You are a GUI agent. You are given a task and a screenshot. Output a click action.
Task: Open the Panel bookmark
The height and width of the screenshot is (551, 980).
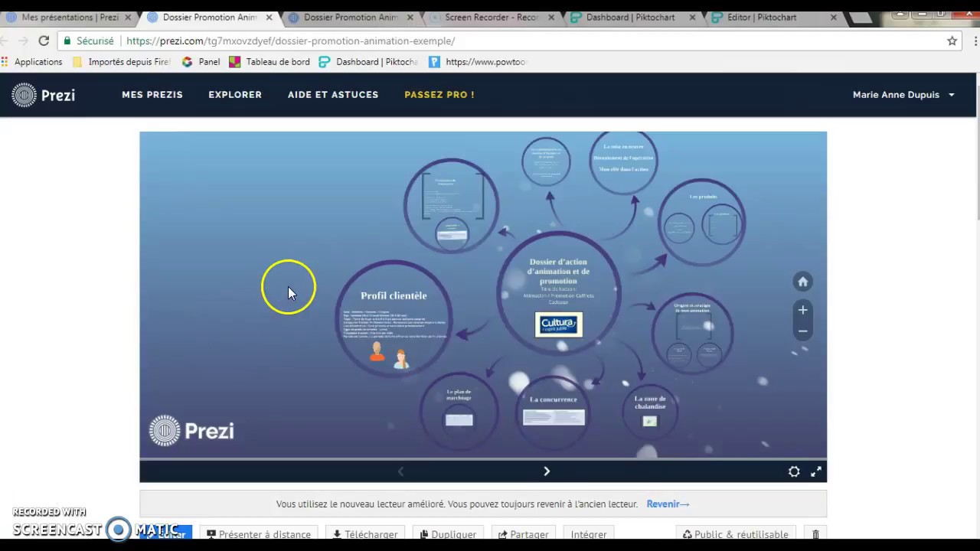201,62
